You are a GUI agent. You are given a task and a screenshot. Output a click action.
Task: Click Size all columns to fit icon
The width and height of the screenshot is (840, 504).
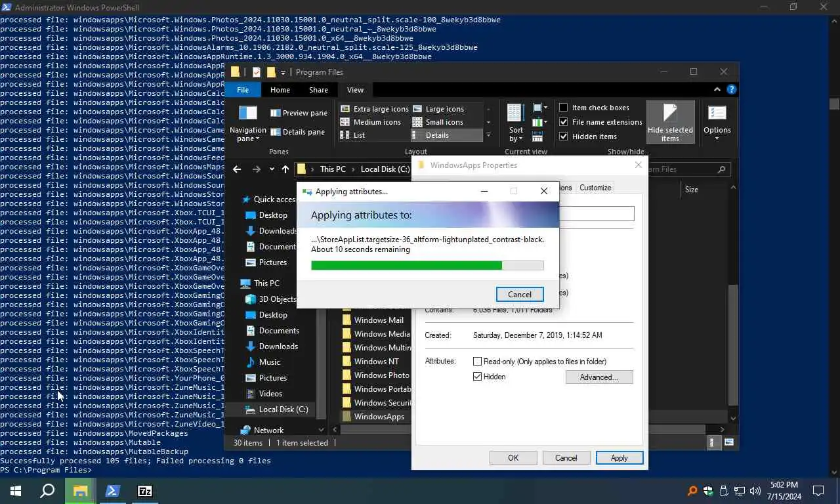[537, 136]
